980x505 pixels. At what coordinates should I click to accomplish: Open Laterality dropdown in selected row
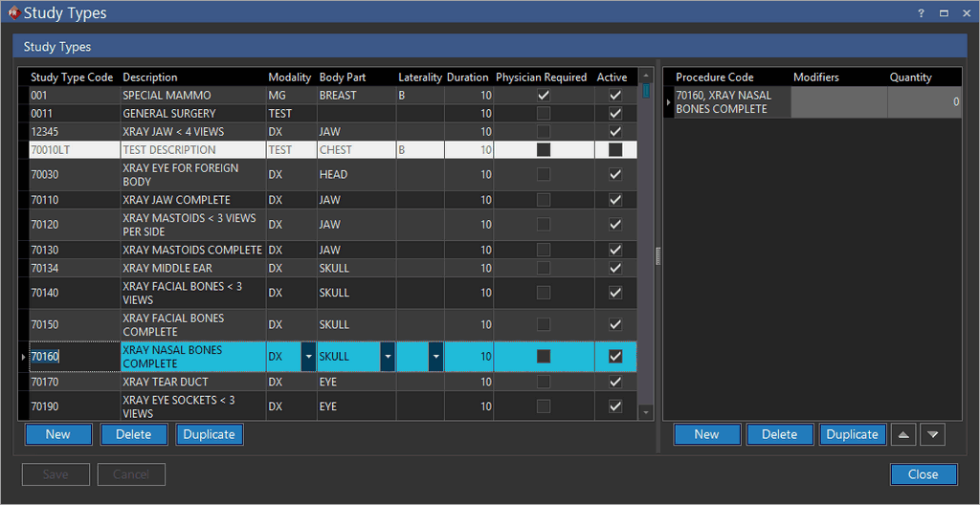[435, 357]
